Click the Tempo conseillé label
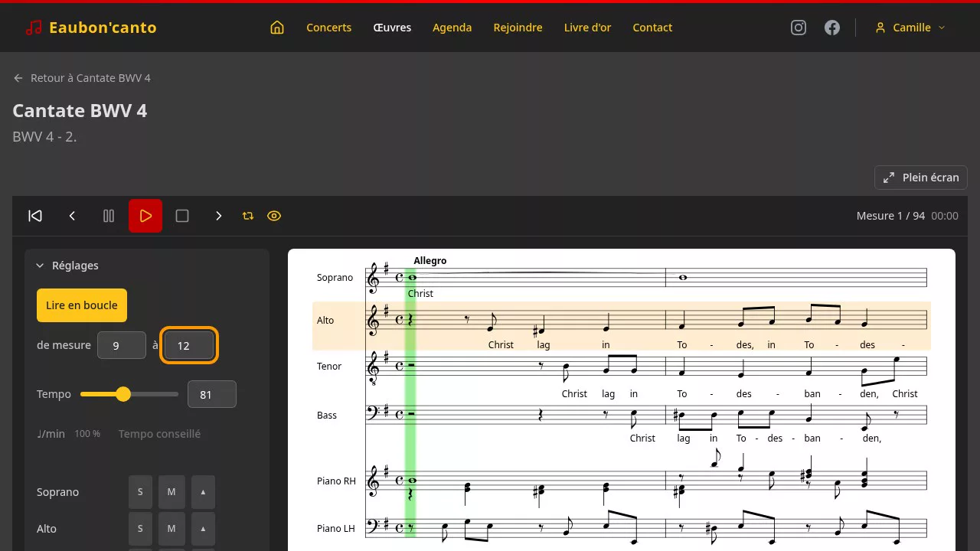Viewport: 980px width, 551px height. click(159, 434)
